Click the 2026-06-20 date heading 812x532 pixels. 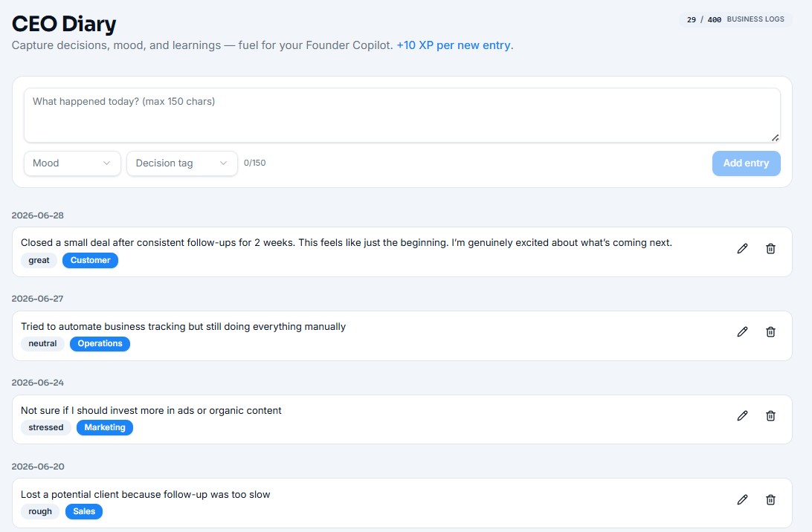pos(38,467)
